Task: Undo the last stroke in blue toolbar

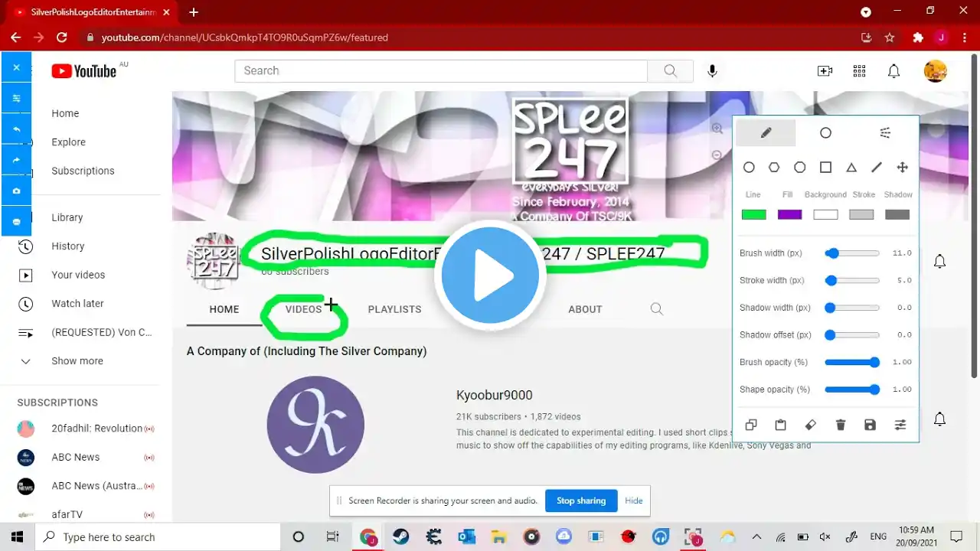Action: click(x=16, y=129)
